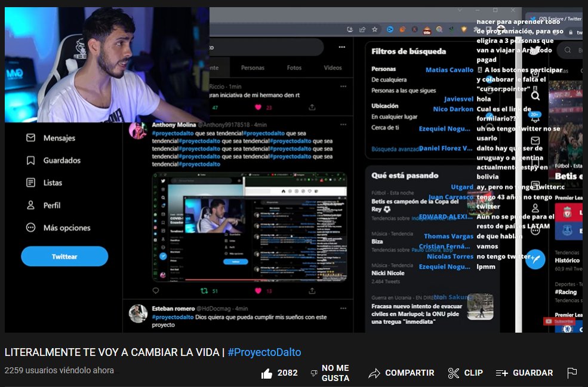Click the NO ME GUSTA dislike button
This screenshot has width=588, height=387.
[330, 373]
